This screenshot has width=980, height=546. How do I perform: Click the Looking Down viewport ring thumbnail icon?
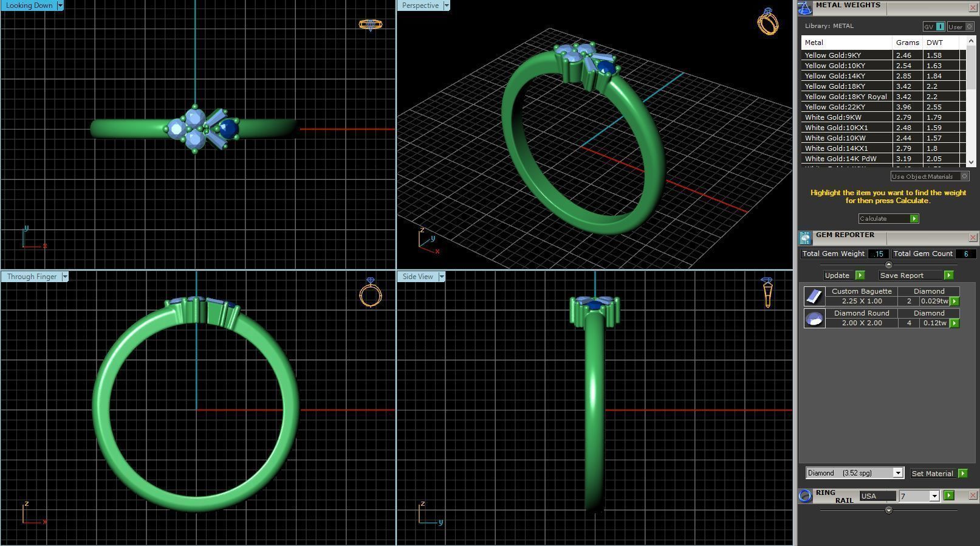point(370,24)
